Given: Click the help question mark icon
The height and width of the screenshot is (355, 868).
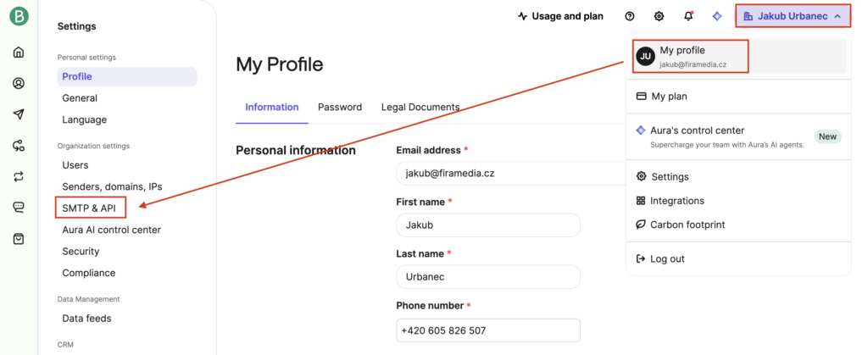Looking at the screenshot, I should (x=630, y=16).
